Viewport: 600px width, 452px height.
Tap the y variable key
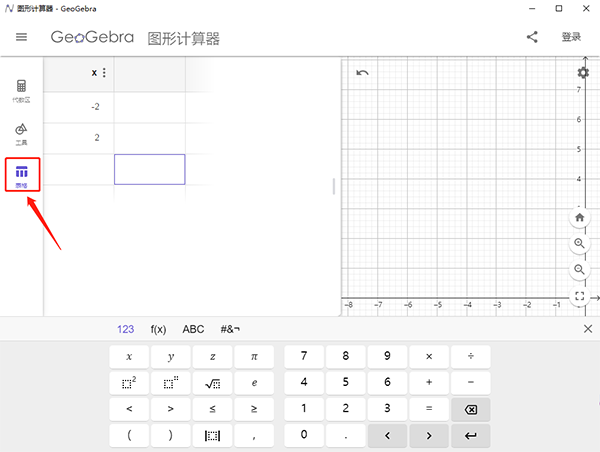(x=171, y=357)
